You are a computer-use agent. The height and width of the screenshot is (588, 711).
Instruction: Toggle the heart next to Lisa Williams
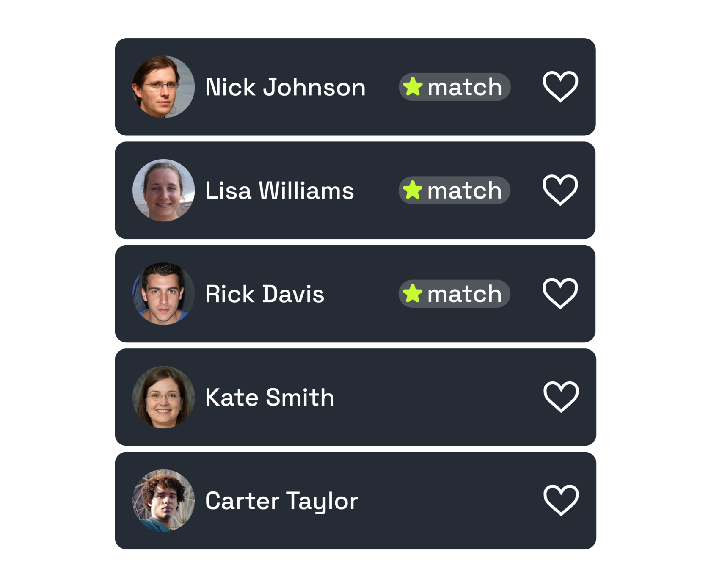click(x=560, y=190)
